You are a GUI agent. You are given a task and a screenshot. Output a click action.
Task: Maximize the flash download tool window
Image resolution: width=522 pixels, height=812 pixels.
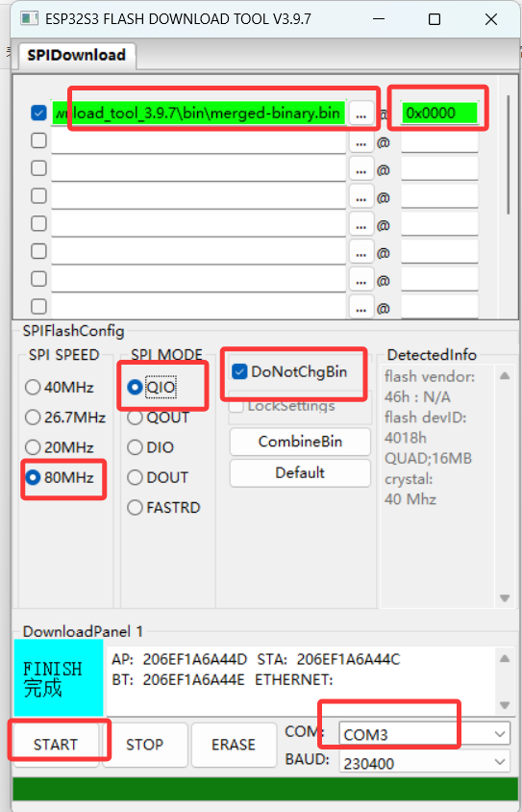click(435, 19)
